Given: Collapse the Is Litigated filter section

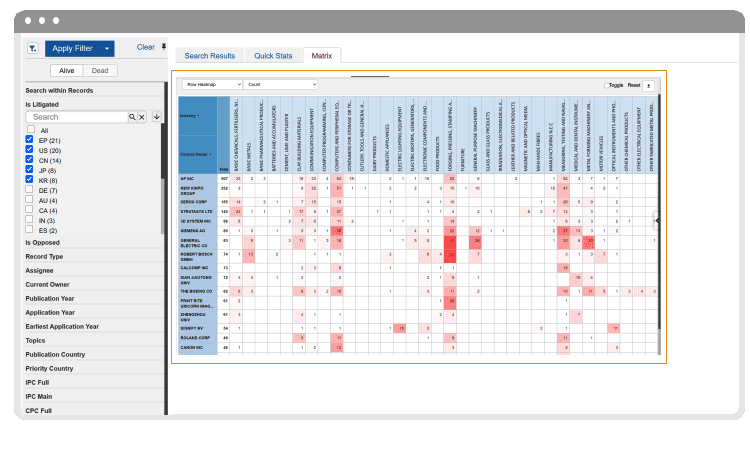Looking at the screenshot, I should (42, 104).
